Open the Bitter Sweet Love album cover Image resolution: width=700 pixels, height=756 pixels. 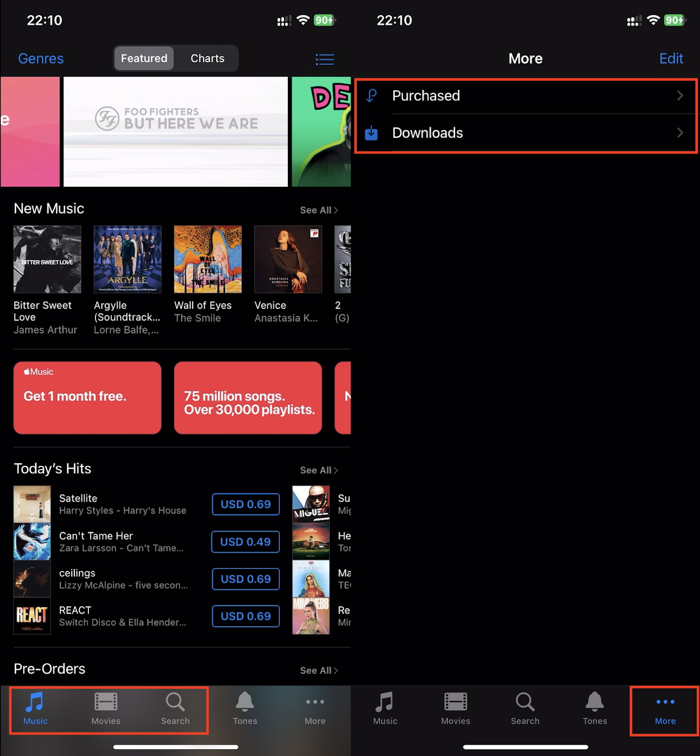pyautogui.click(x=47, y=259)
